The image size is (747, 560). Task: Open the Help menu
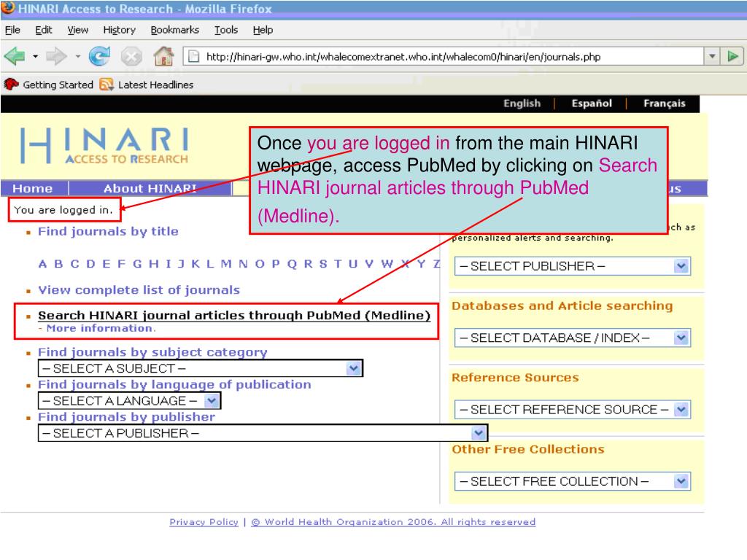(x=263, y=30)
